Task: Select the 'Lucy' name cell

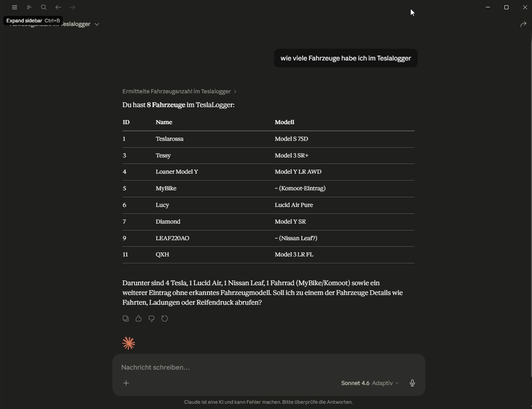Action: click(162, 205)
